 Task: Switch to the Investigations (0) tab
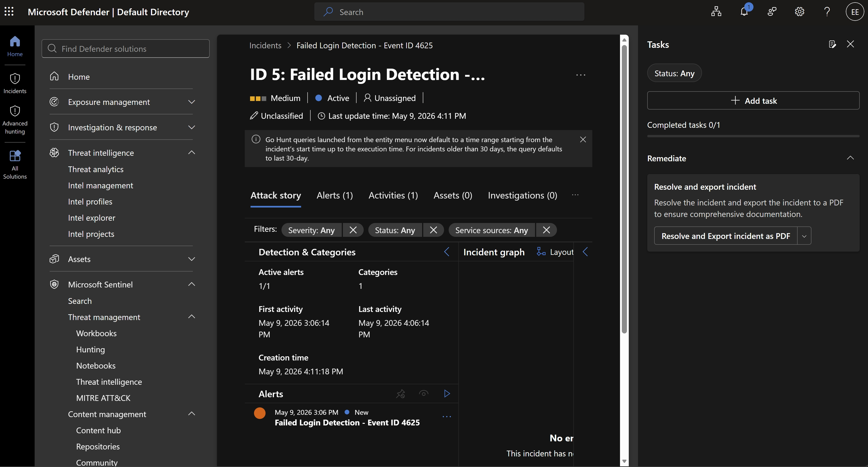coord(522,195)
